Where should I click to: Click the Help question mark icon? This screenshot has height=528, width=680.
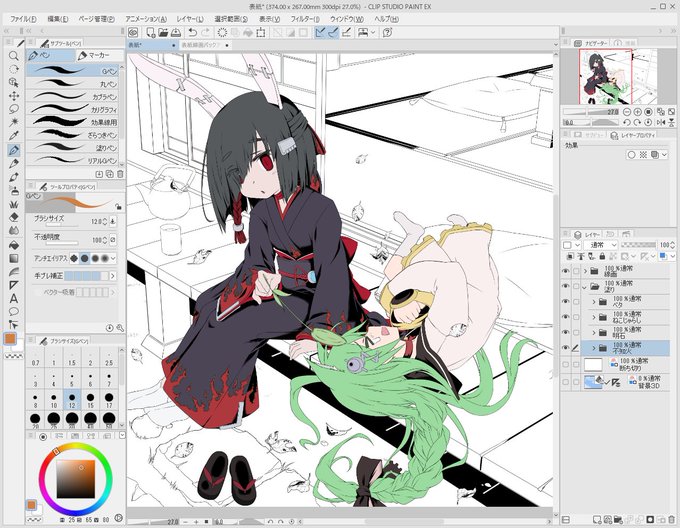click(x=388, y=33)
